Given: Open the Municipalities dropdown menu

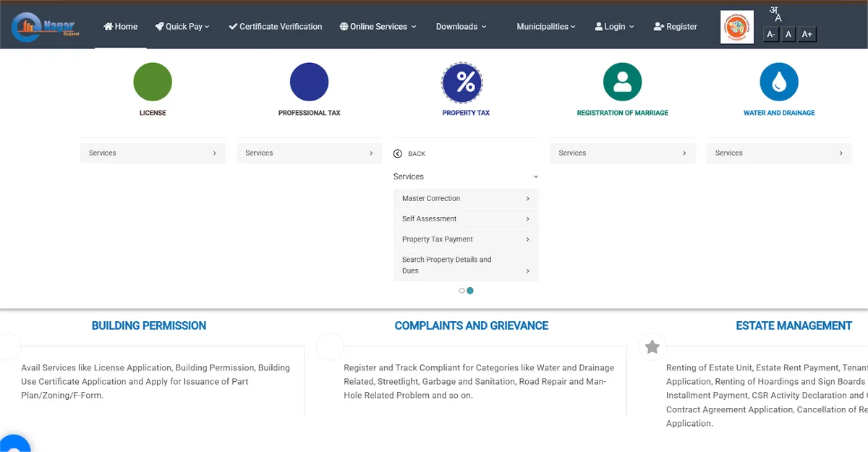Looking at the screenshot, I should (x=545, y=27).
